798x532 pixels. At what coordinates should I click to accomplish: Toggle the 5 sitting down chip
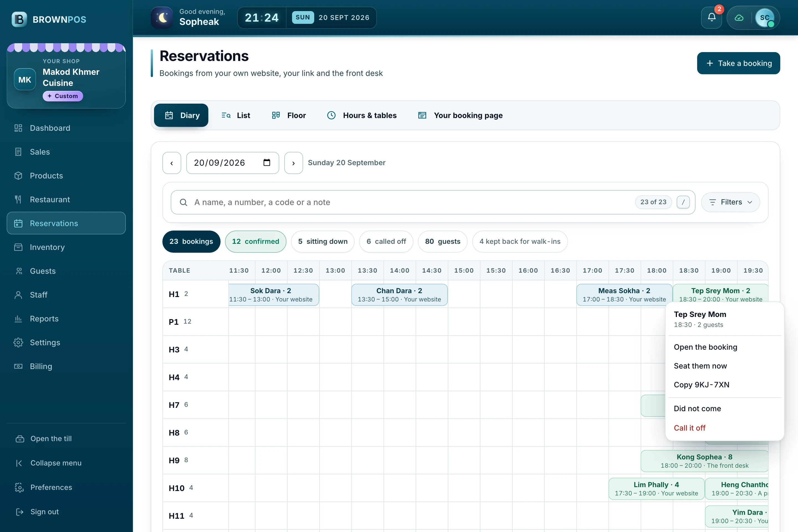click(323, 242)
